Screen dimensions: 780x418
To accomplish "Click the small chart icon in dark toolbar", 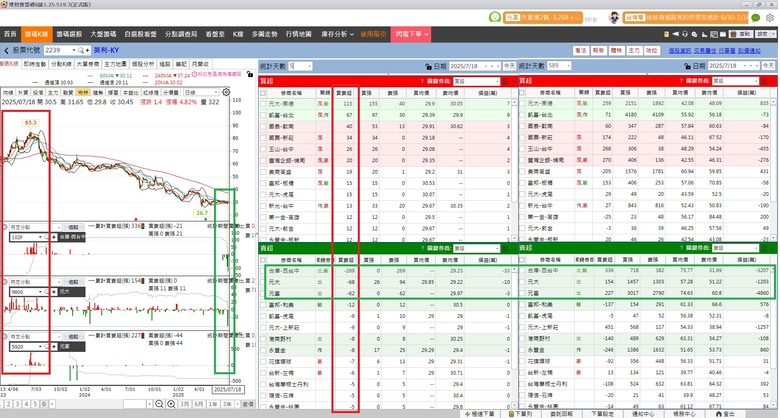I will coord(704,34).
